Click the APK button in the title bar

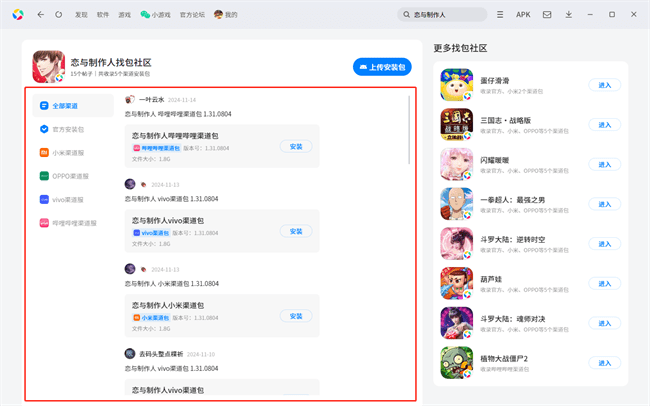pyautogui.click(x=523, y=15)
